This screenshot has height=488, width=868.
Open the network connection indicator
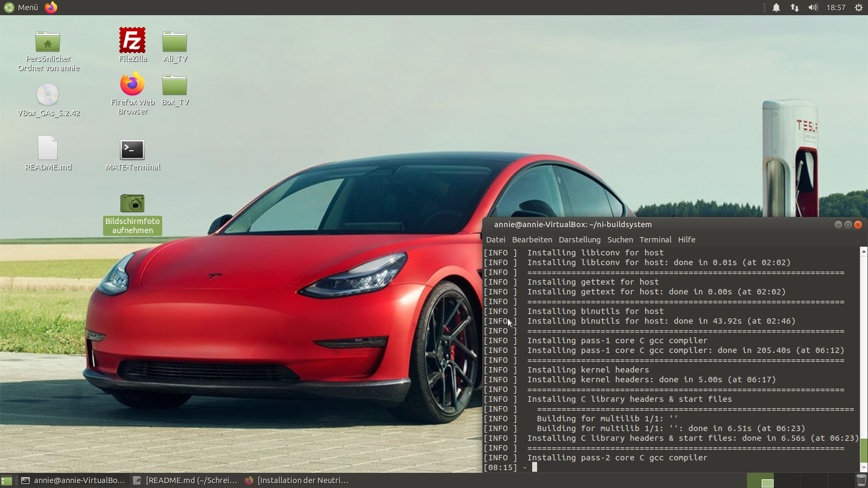coord(795,8)
